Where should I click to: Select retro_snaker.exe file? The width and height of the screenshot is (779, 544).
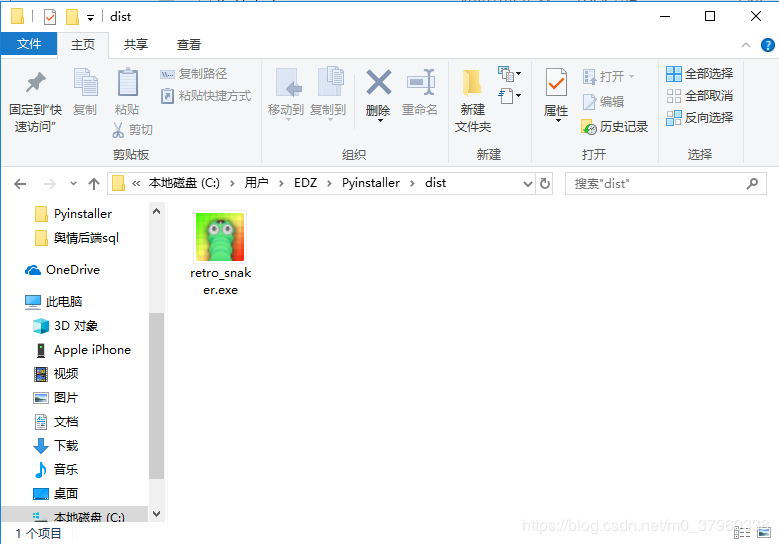pos(220,253)
